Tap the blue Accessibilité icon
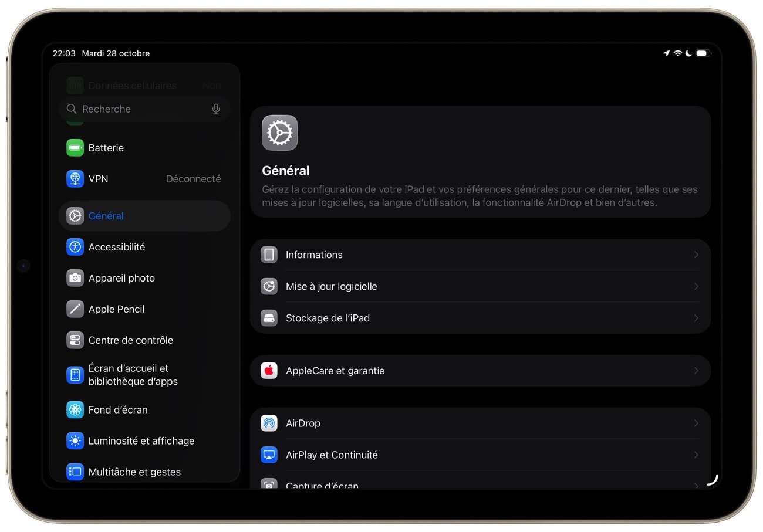 click(75, 247)
